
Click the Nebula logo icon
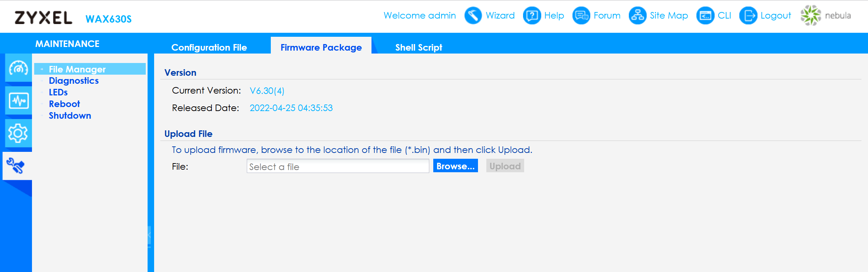pyautogui.click(x=811, y=16)
